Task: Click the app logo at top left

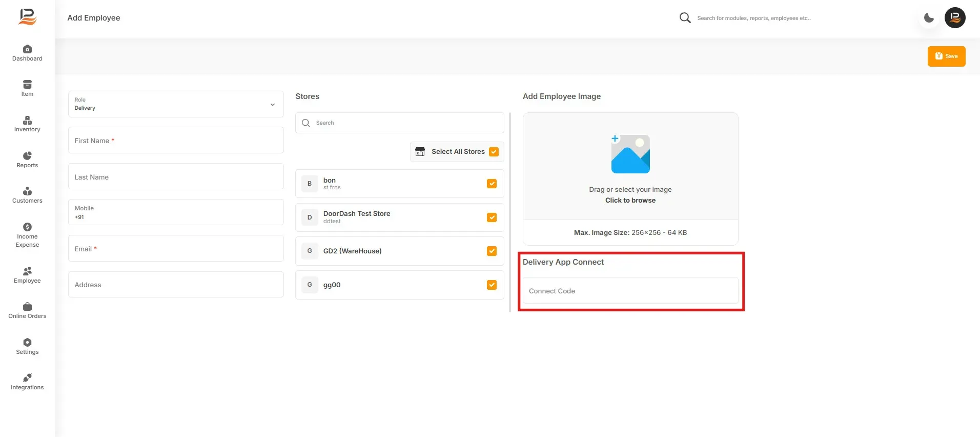Action: (x=27, y=17)
